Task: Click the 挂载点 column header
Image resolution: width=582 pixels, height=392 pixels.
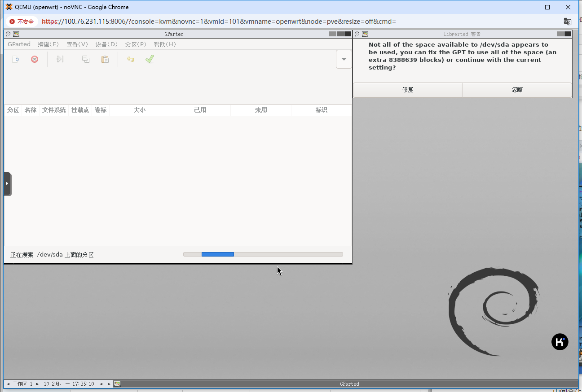Action: tap(80, 110)
